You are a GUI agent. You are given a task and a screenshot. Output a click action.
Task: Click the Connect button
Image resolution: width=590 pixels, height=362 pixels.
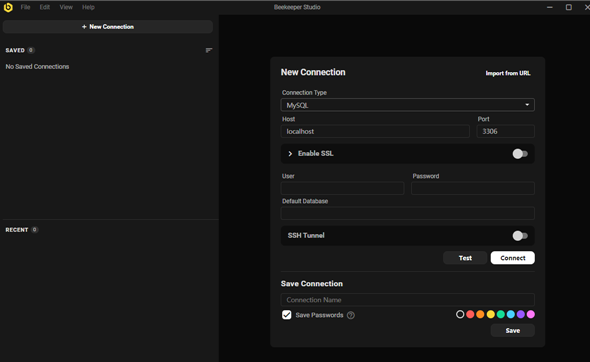tap(512, 258)
